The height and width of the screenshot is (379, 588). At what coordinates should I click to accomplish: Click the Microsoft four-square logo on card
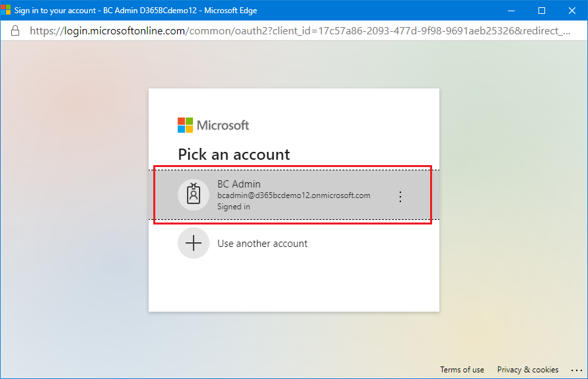185,125
